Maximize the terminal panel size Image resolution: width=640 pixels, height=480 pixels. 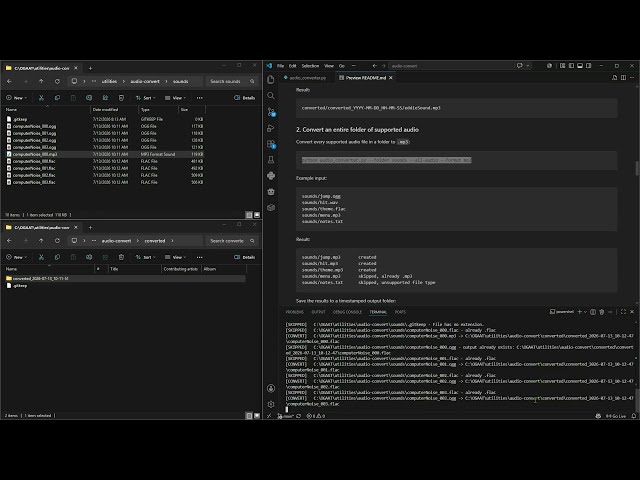click(623, 312)
